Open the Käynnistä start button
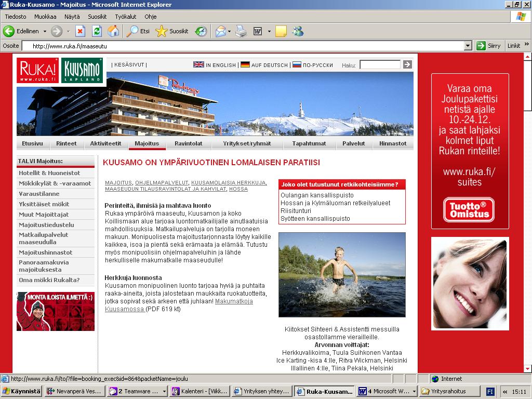This screenshot has width=532, height=399. coord(21,391)
